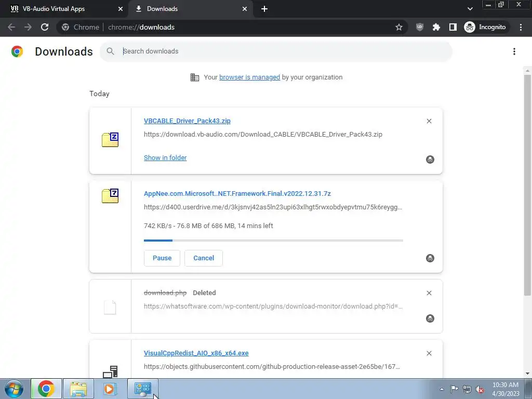Click incognito badge on AppNee download

(430, 258)
